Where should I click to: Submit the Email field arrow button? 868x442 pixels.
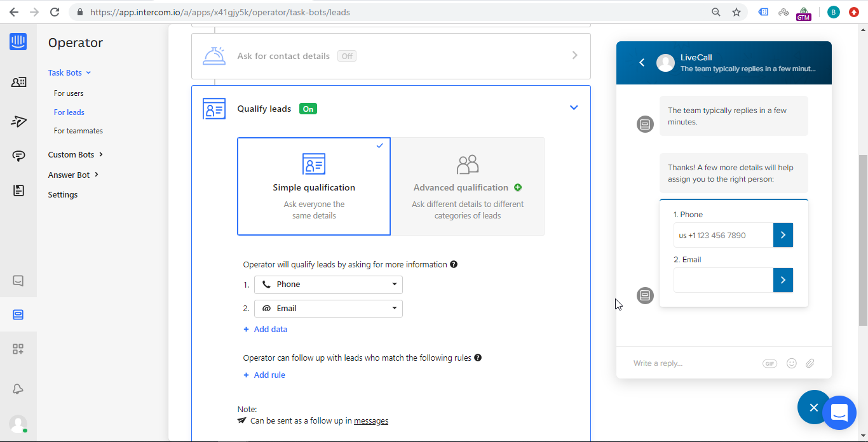783,280
